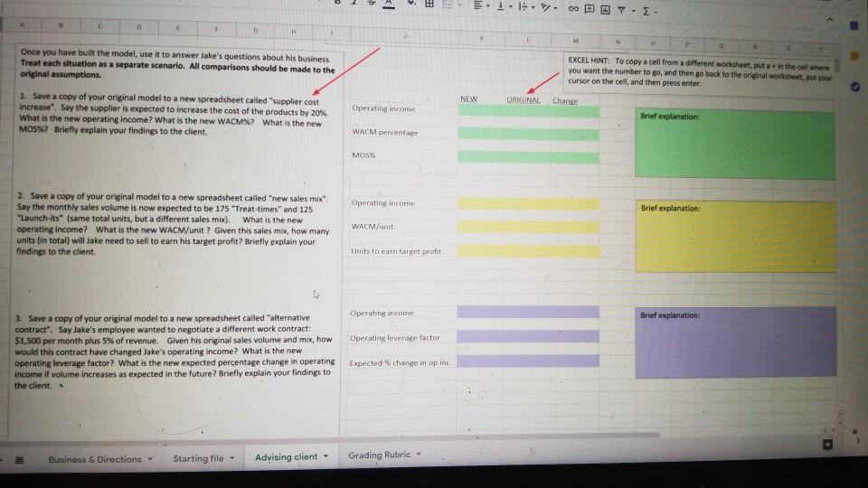Open the Advising client tab arrow menu
868x488 pixels.
pyautogui.click(x=326, y=456)
